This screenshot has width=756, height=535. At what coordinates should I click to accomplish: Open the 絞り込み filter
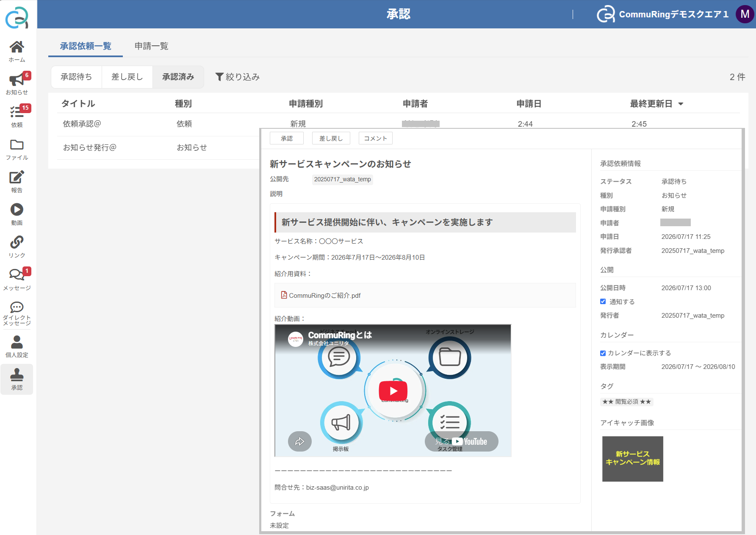coord(238,77)
